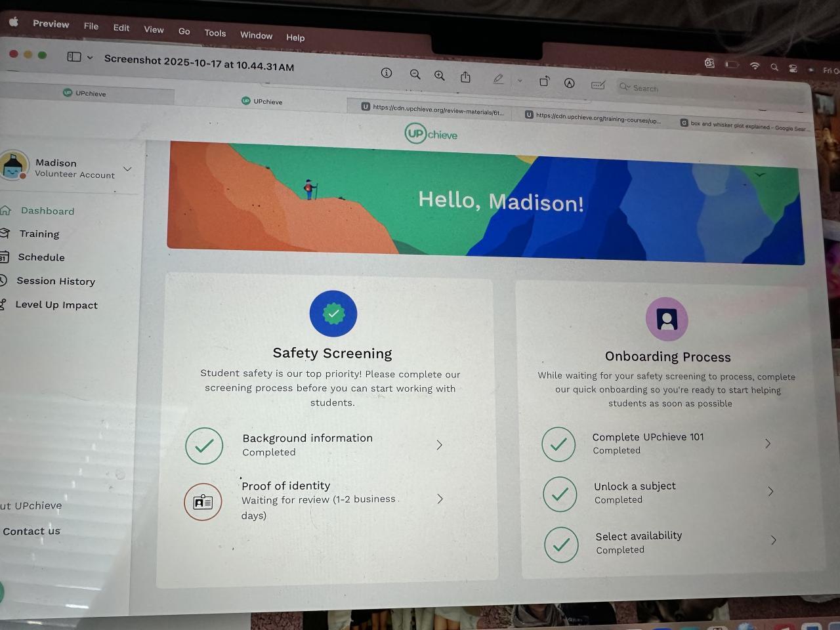Open Control Center from the menu bar
The image size is (840, 630).
coord(793,68)
